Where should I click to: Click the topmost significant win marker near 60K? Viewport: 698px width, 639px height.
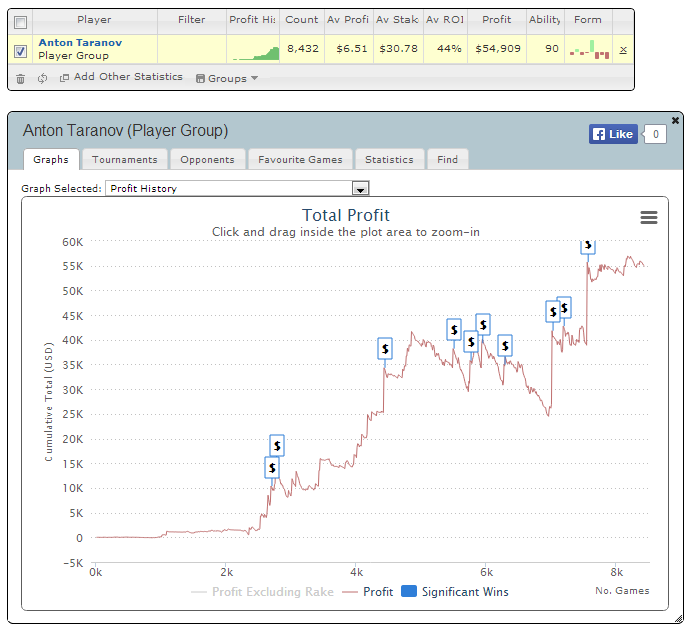(588, 246)
